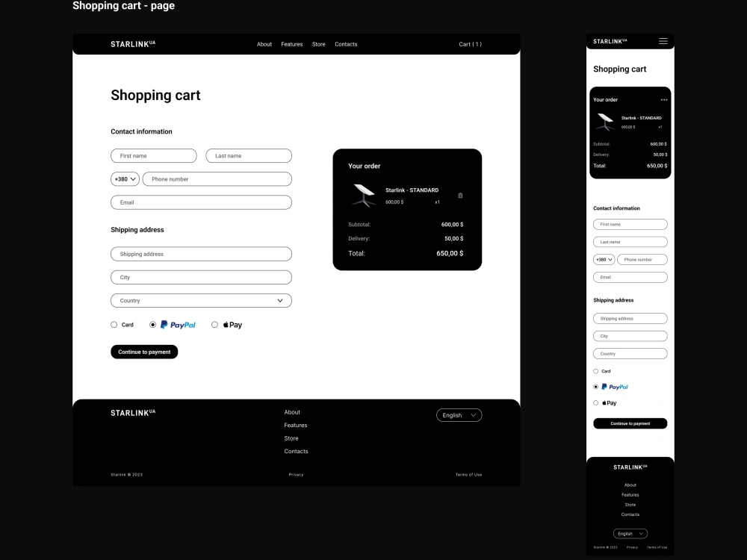
Task: Select the Card radio button on mobile
Action: [x=595, y=371]
